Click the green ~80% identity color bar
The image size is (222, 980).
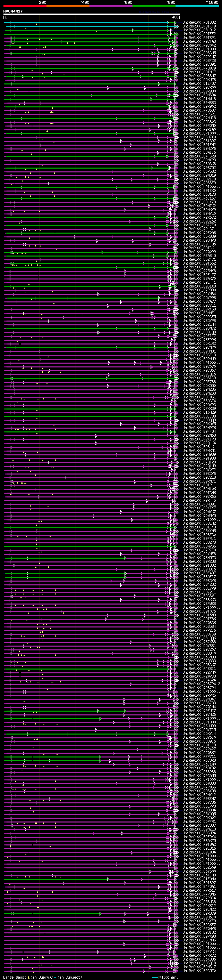pyautogui.click(x=154, y=6)
